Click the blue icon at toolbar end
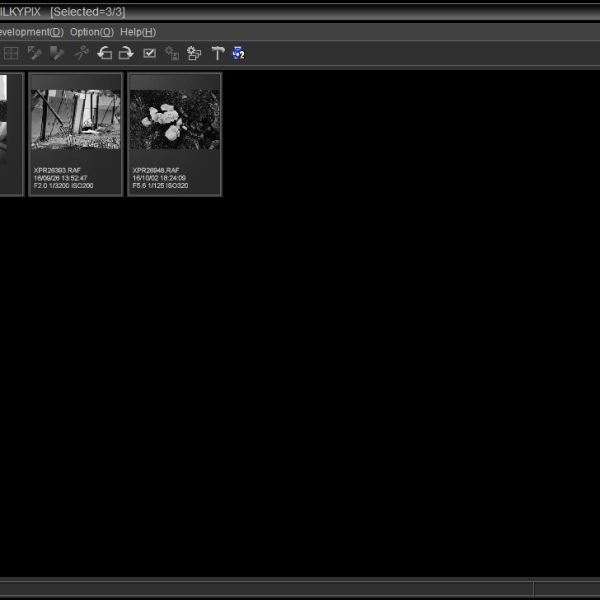This screenshot has width=600, height=600. pos(238,53)
